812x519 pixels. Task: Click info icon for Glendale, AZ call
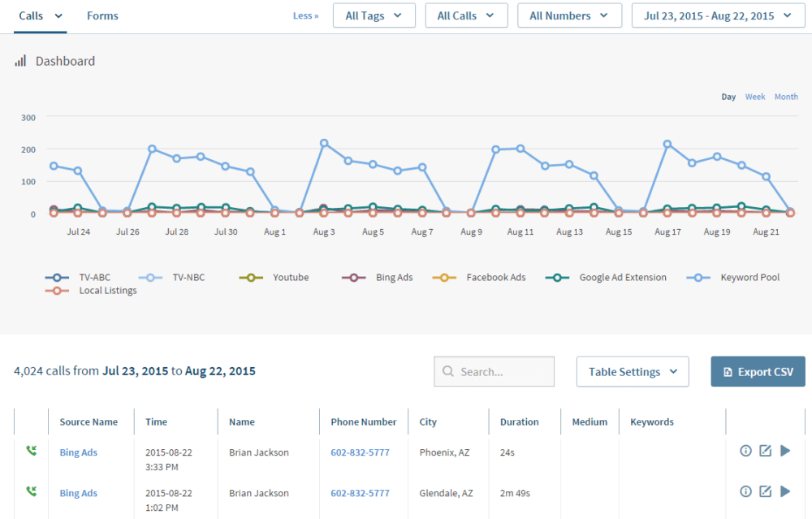pyautogui.click(x=745, y=491)
